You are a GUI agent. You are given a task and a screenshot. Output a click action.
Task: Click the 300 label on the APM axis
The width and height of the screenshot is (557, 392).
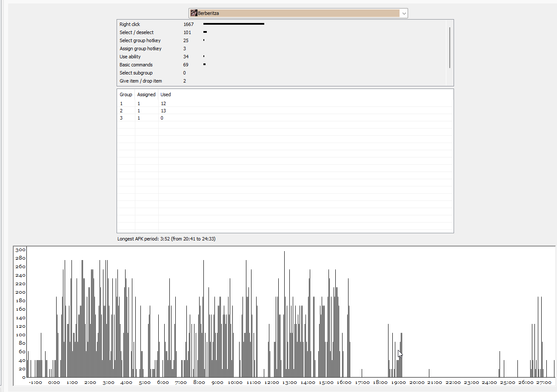click(x=21, y=249)
